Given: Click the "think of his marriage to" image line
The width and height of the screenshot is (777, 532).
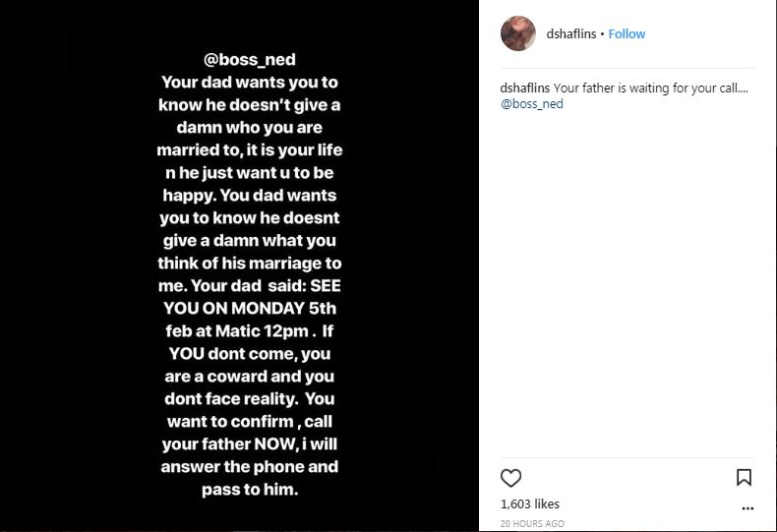Looking at the screenshot, I should click(x=249, y=263).
